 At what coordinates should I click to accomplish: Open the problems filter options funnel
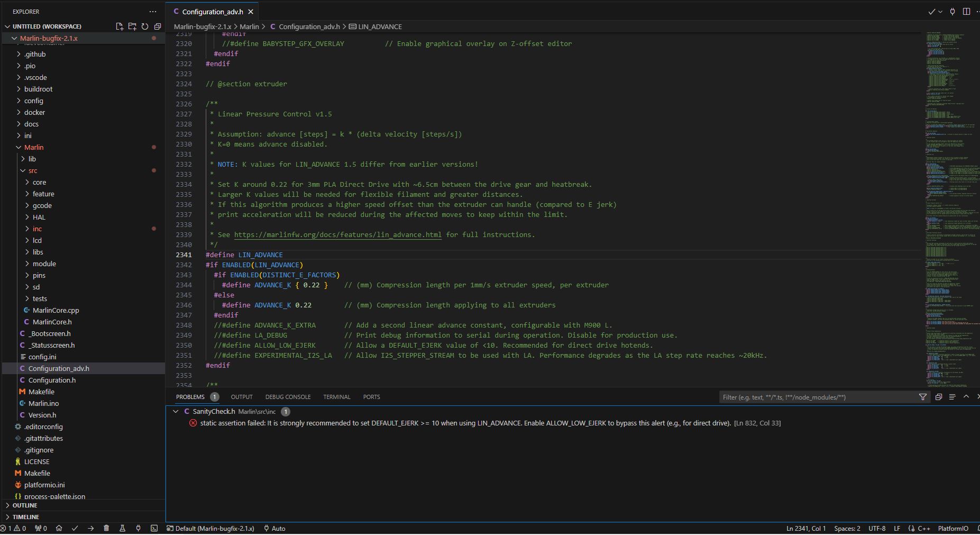click(x=923, y=397)
